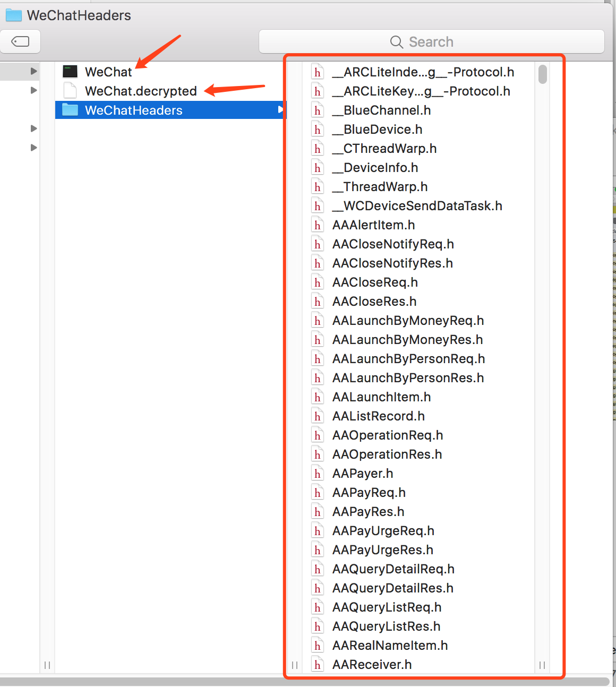The width and height of the screenshot is (616, 687).
Task: Select file name AAReceiver.h
Action: pos(372,665)
